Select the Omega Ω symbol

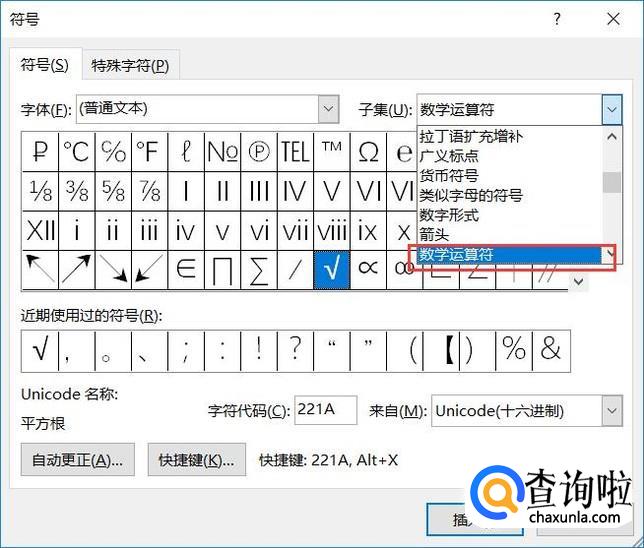368,152
